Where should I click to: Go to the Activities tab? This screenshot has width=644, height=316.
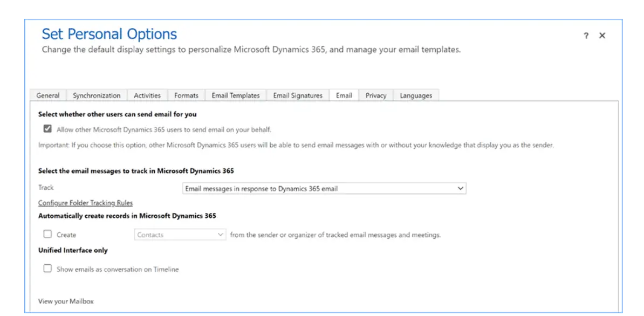pos(147,95)
